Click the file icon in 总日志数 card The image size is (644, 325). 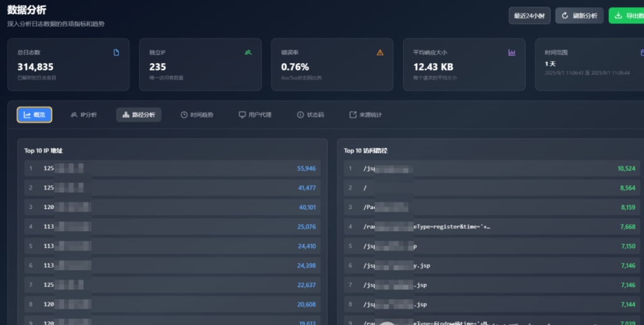pyautogui.click(x=116, y=52)
